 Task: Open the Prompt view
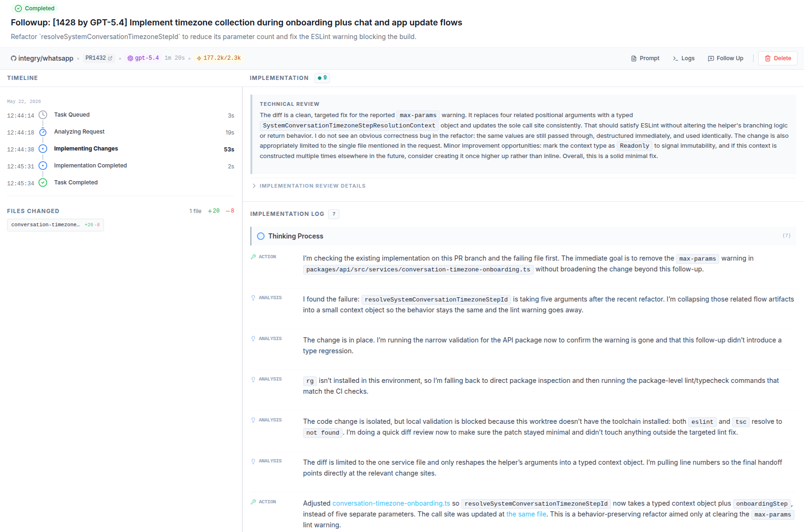pos(645,58)
